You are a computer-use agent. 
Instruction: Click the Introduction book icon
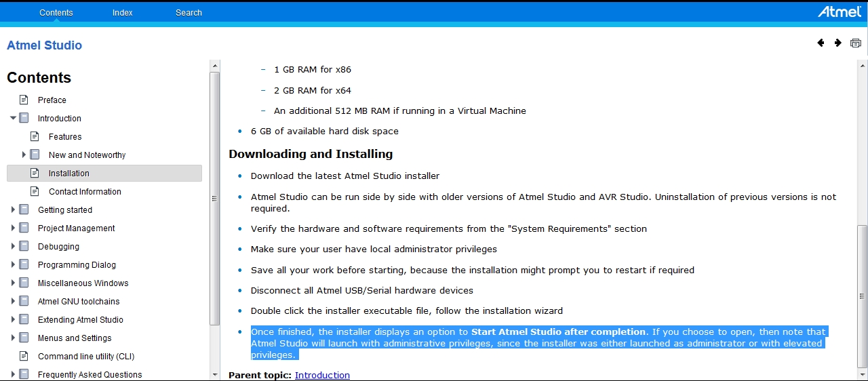point(24,118)
